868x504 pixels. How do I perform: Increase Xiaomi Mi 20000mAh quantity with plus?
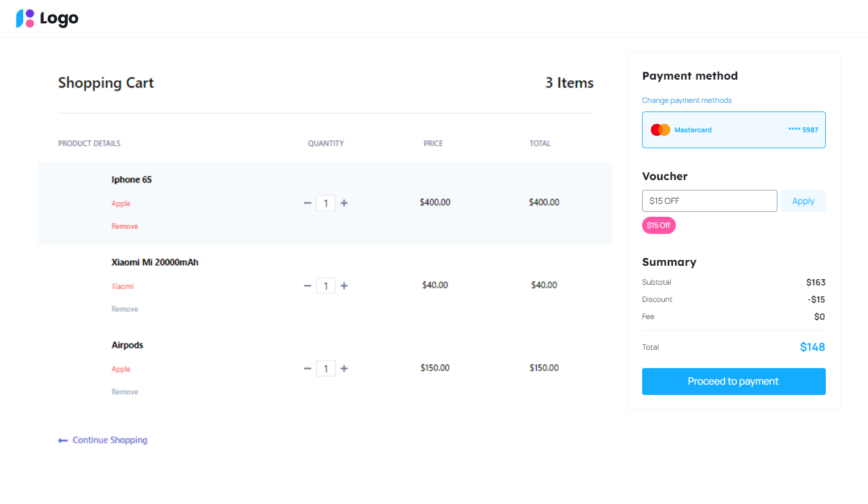(x=344, y=285)
